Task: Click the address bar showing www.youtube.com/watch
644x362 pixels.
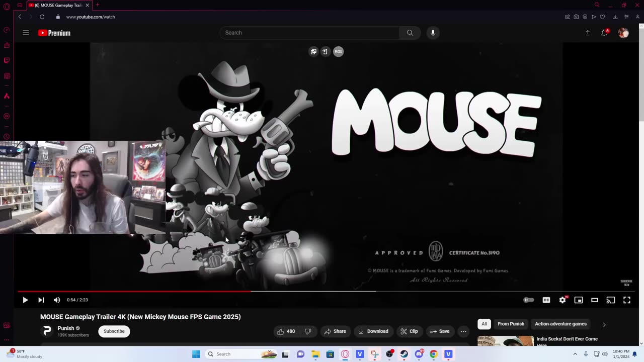Action: pyautogui.click(x=91, y=17)
